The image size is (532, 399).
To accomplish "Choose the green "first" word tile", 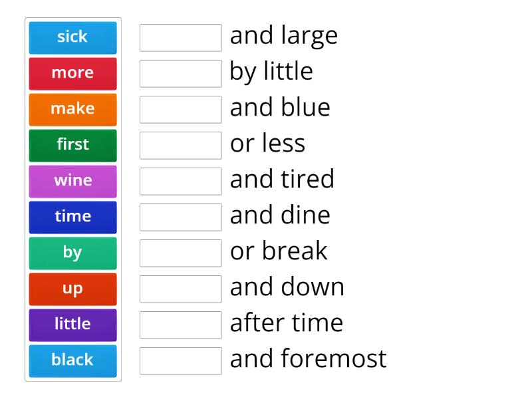I will point(72,145).
